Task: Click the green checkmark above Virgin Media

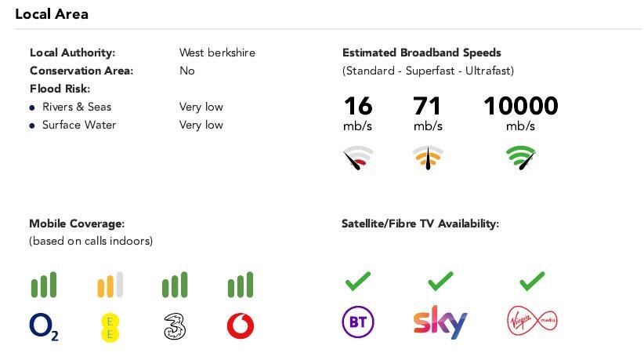Action: (532, 279)
